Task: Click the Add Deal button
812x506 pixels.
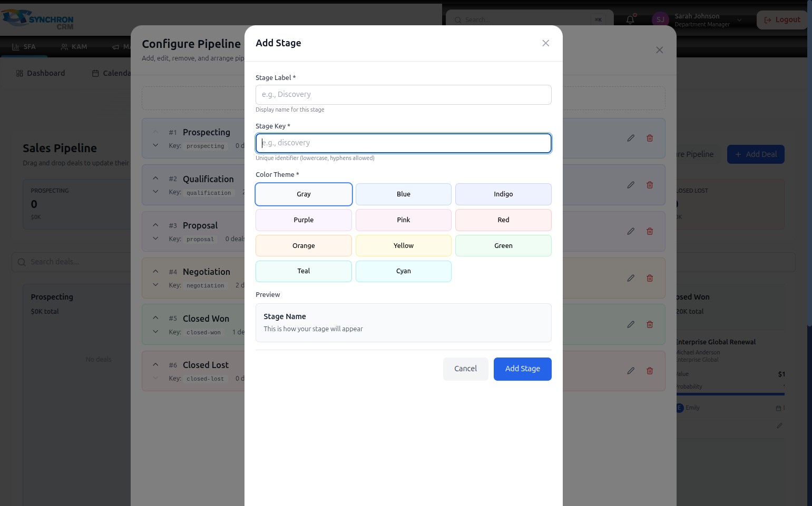Action: (x=756, y=154)
